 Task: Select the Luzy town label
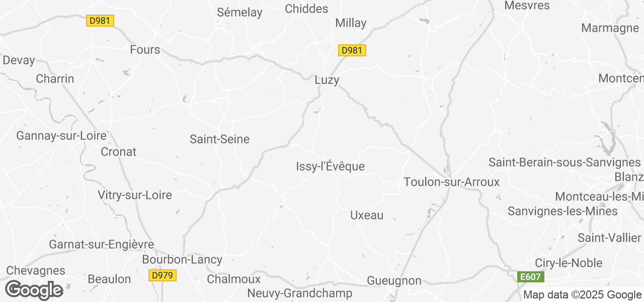(x=327, y=80)
